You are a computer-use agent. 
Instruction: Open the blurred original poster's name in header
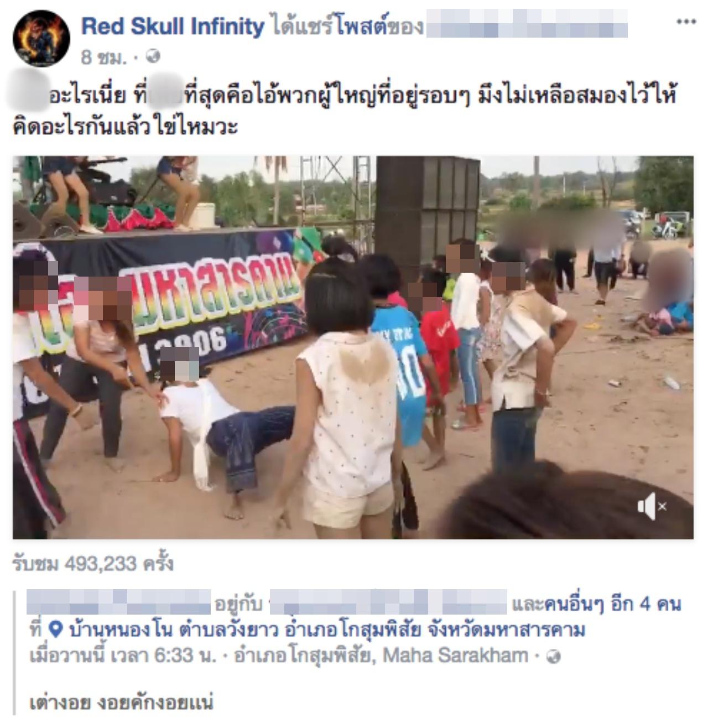(527, 26)
